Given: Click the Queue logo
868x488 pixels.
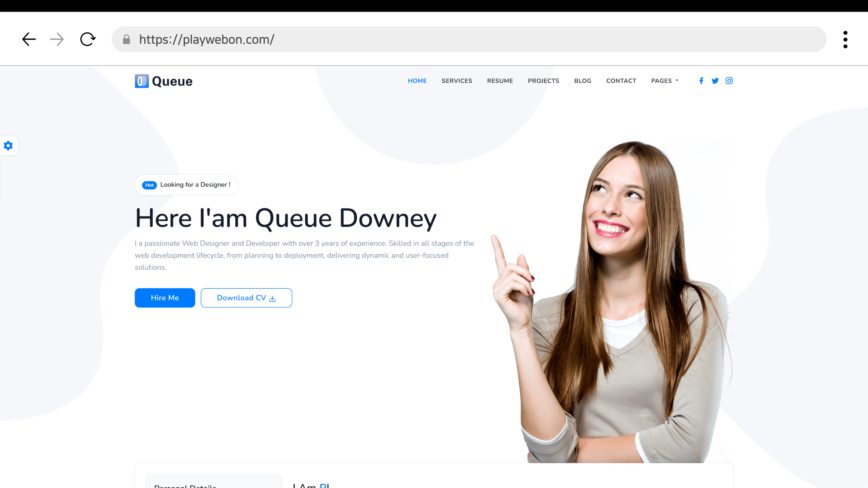Looking at the screenshot, I should 164,81.
